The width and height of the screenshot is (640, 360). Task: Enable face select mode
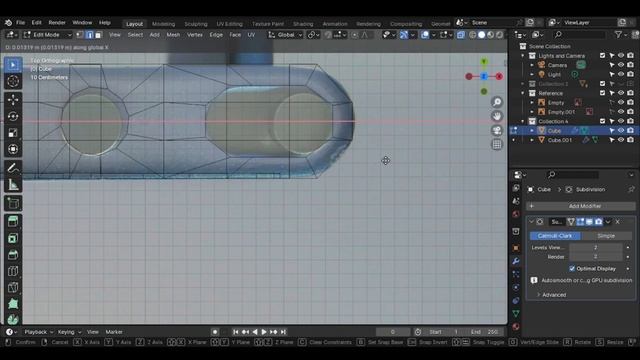coord(98,35)
